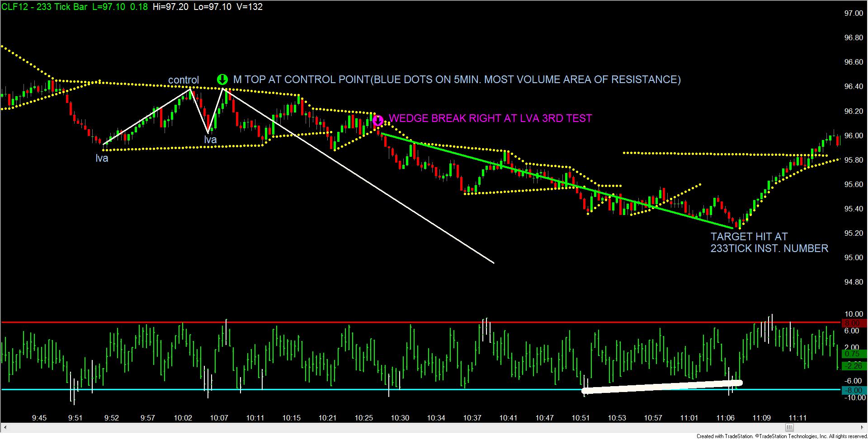The image size is (868, 439).
Task: Click the horizontal scrollbar thumb at bottom
Action: pos(789,427)
